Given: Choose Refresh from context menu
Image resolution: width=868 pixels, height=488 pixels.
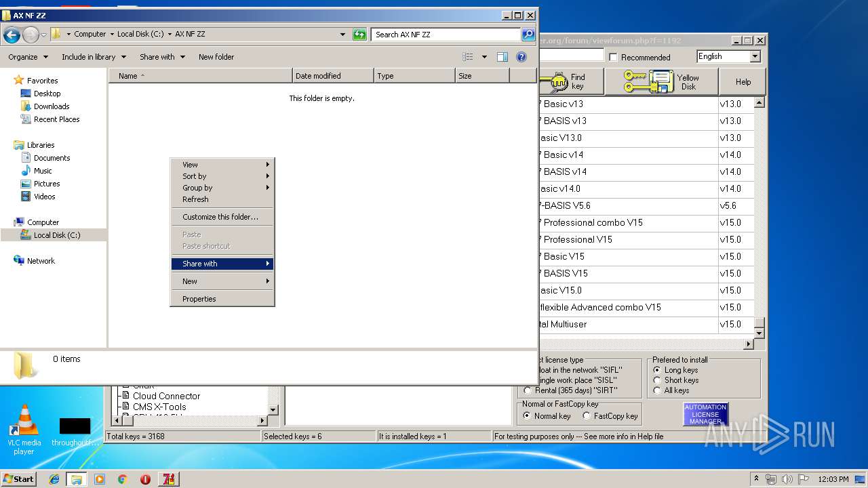Looking at the screenshot, I should tap(222, 199).
